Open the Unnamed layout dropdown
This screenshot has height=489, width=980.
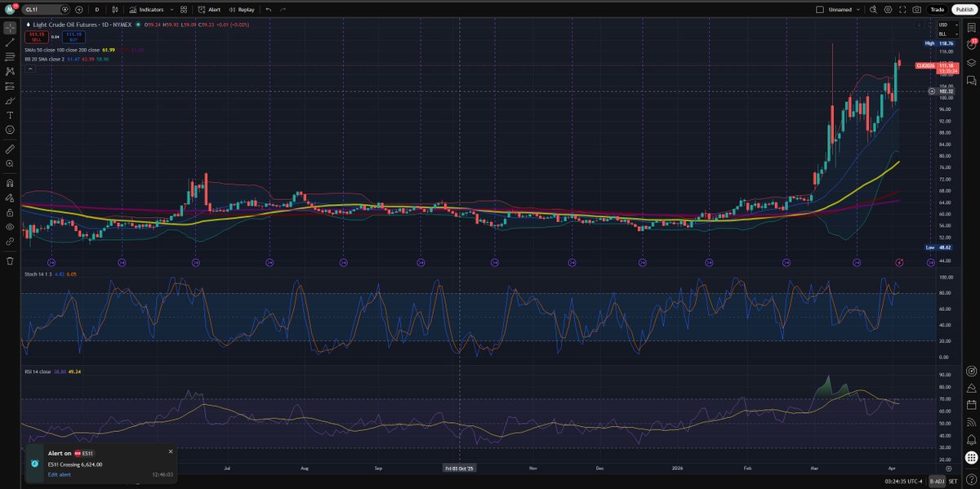click(846, 10)
